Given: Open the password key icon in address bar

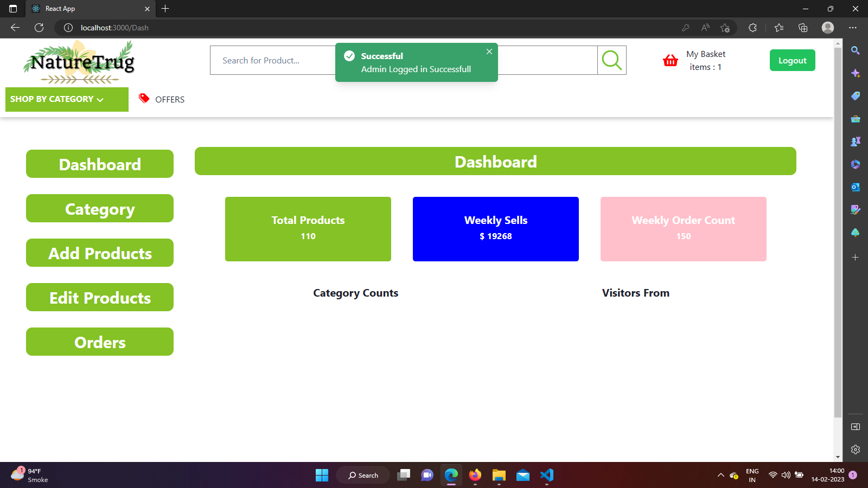Looking at the screenshot, I should pyautogui.click(x=686, y=28).
